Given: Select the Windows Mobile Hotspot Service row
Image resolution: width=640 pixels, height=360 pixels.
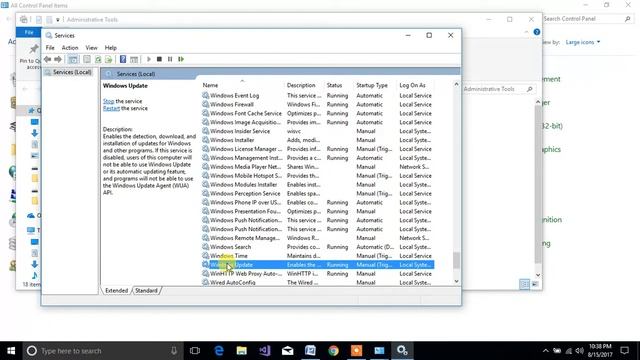Looking at the screenshot, I should pyautogui.click(x=318, y=176).
